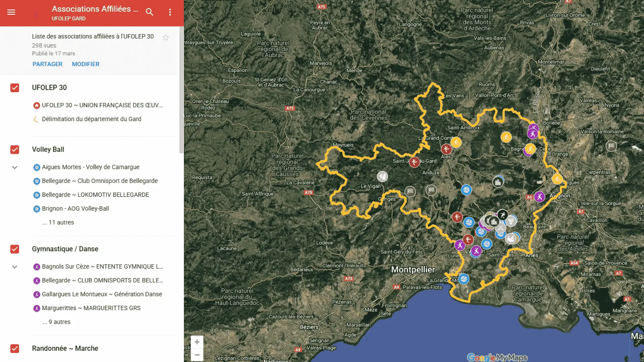Viewport: 644px width, 362px height.
Task: Click the Volley Ball layer heading
Action: (48, 149)
